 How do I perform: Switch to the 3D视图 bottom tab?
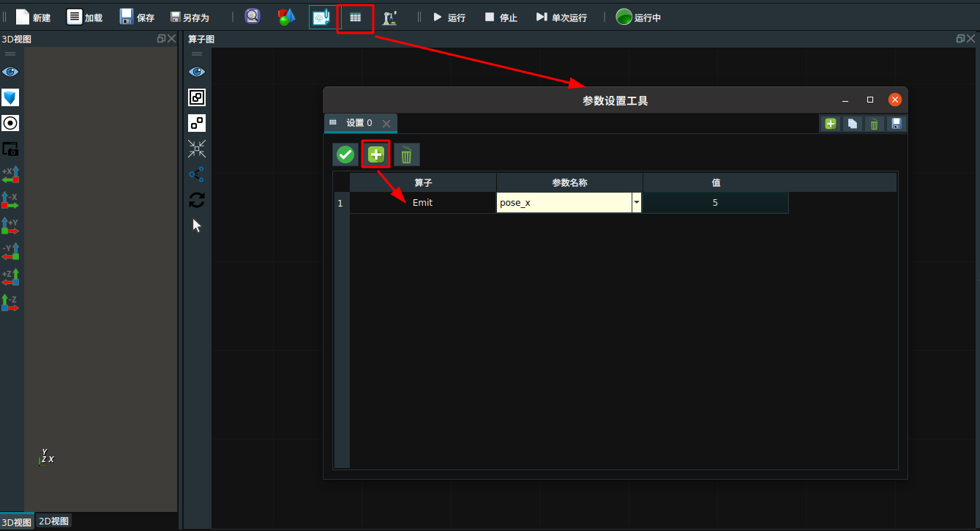(17, 522)
